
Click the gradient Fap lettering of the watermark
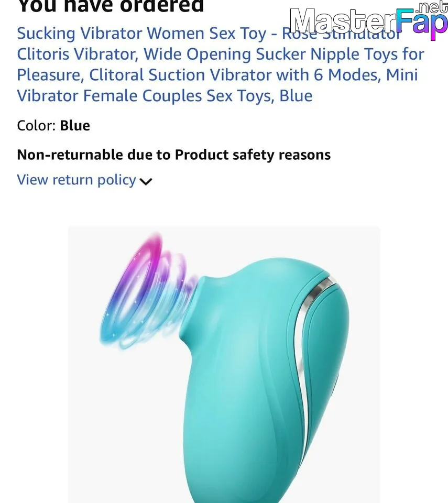[421, 23]
